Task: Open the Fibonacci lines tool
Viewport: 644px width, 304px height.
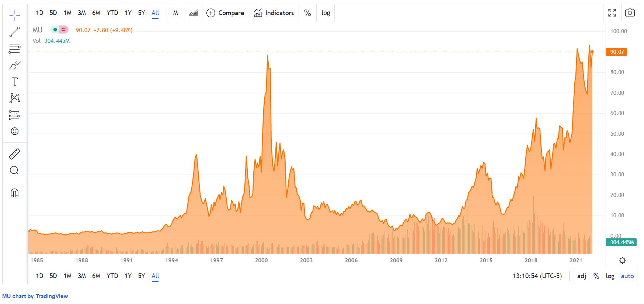Action: 14,48
